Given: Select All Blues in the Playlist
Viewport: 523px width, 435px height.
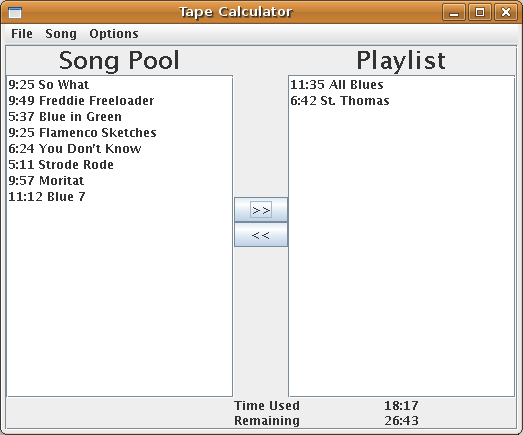Looking at the screenshot, I should [x=402, y=85].
